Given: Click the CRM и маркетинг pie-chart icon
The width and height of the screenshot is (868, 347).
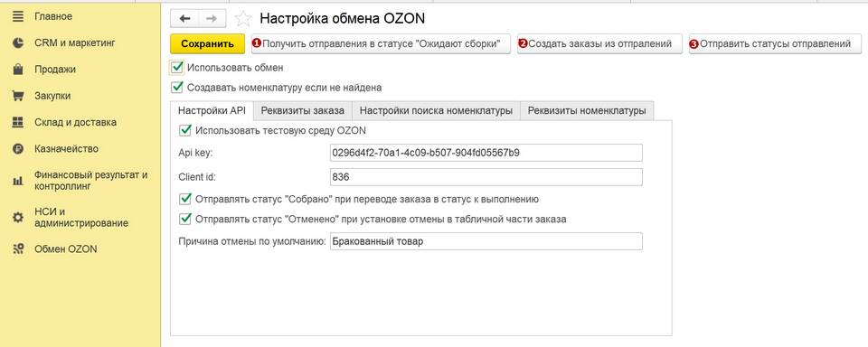Looking at the screenshot, I should pyautogui.click(x=18, y=42).
